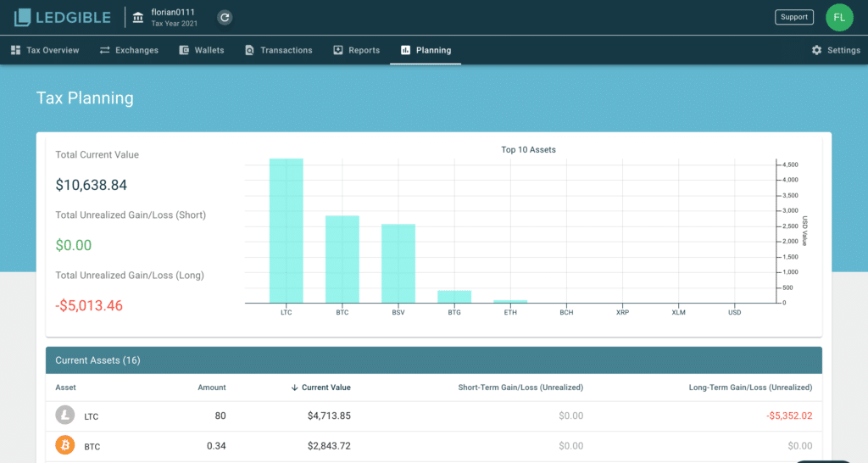Click the LTC amount 80

220,416
